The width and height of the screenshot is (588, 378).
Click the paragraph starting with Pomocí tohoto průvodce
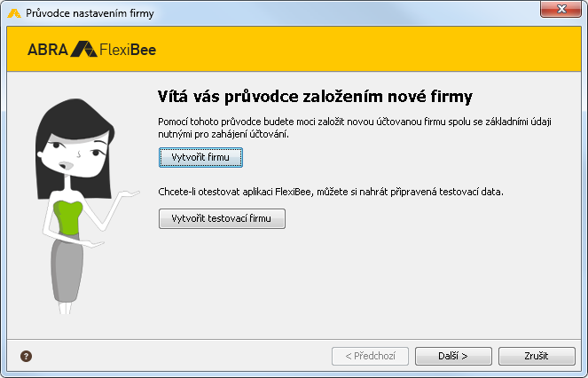tap(355, 128)
